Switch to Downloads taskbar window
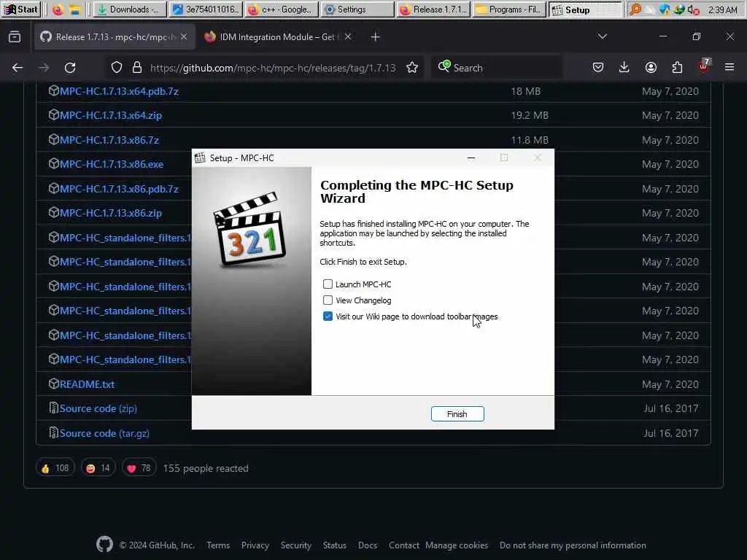747x560 pixels. point(130,9)
